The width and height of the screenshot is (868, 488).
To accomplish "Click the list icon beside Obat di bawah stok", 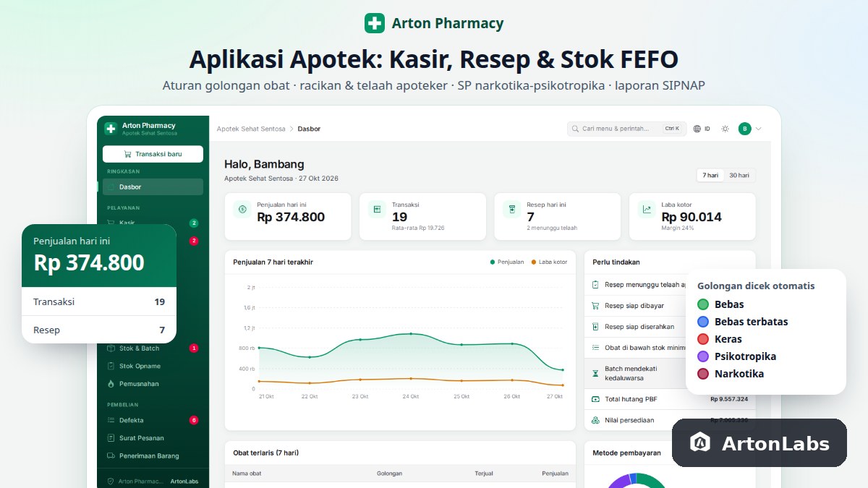I will 595,348.
